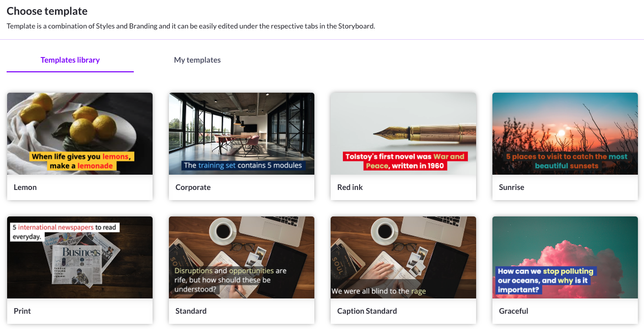Viewport: 644px width, 329px height.
Task: Click the Corporate template name label
Action: click(193, 187)
